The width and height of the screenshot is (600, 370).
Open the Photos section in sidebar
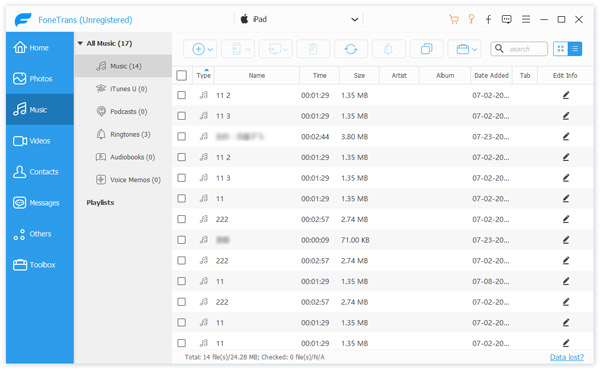pos(40,79)
